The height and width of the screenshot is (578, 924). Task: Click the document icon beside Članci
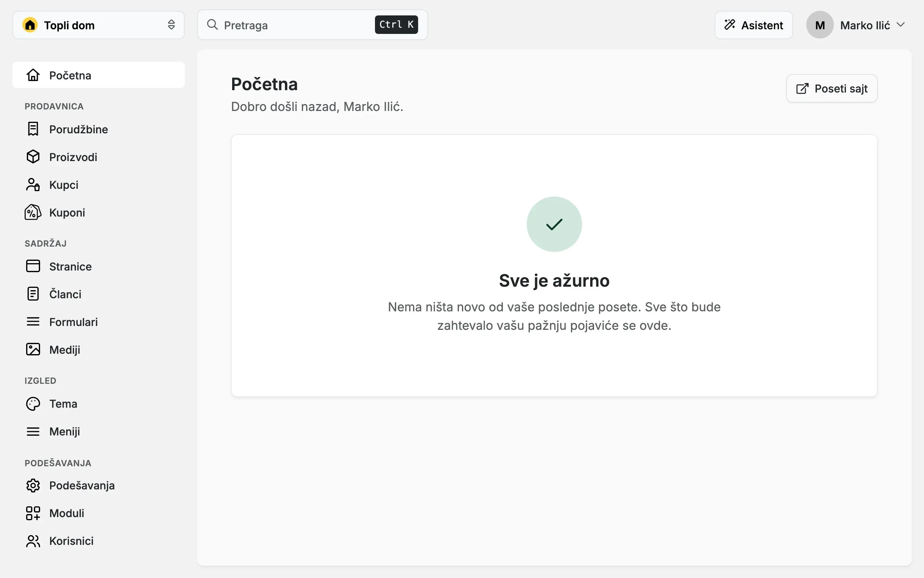[x=33, y=294]
